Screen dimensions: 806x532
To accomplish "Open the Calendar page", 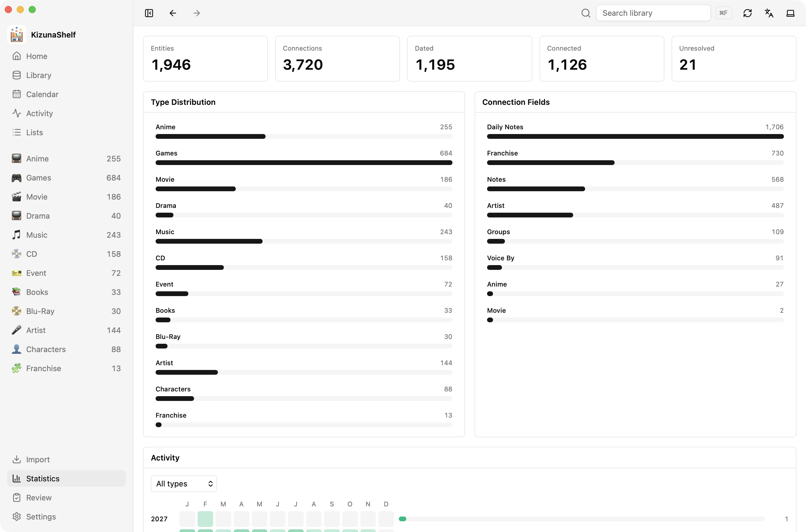I will (x=66, y=94).
